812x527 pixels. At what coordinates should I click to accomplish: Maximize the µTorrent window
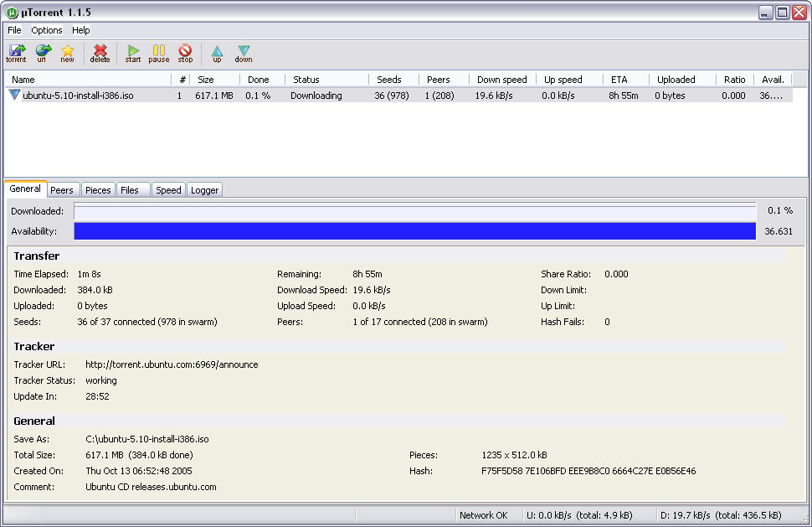(x=782, y=13)
